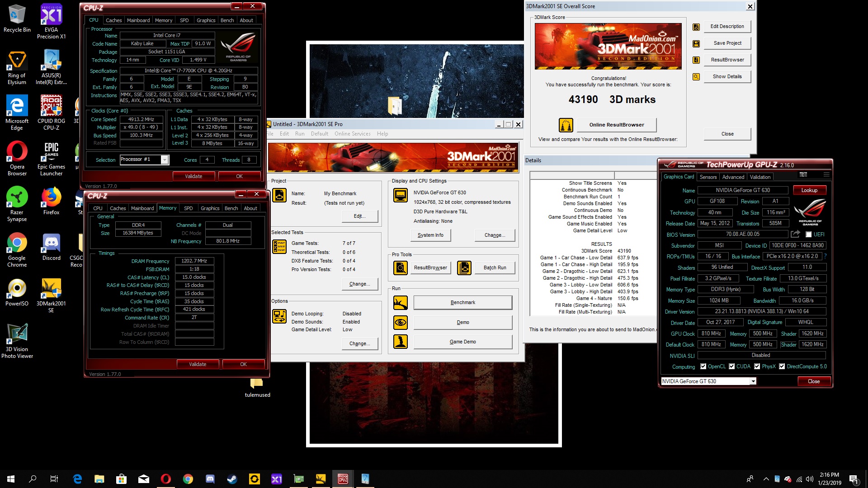This screenshot has width=868, height=488.
Task: Click the Lookup button in GPU-Z
Action: click(809, 190)
